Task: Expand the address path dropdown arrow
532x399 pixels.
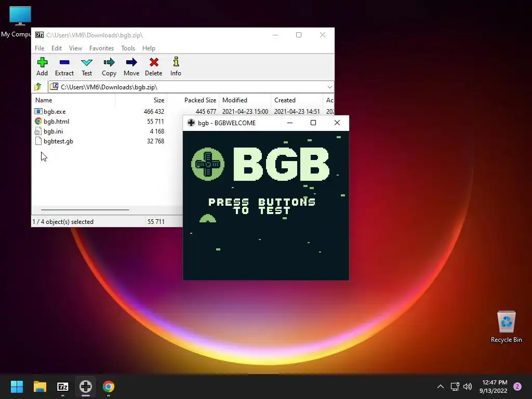Action: tap(329, 87)
